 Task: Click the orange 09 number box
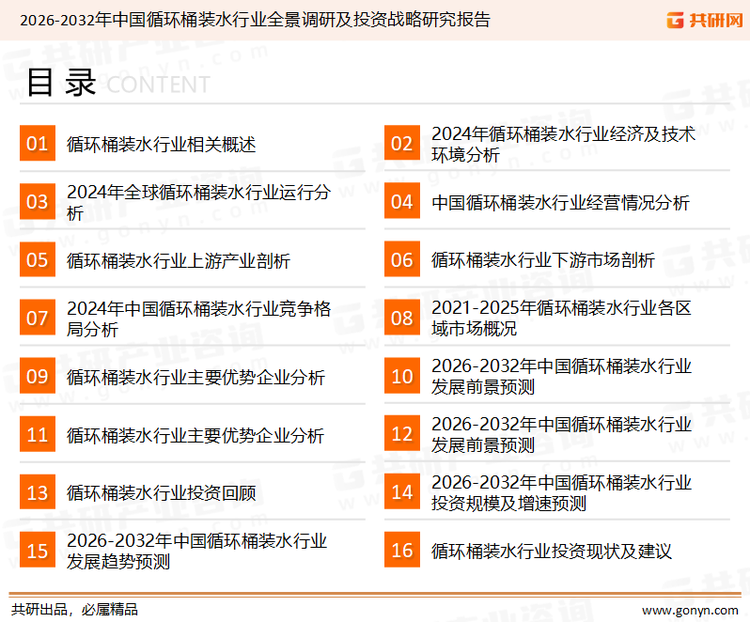coord(37,376)
